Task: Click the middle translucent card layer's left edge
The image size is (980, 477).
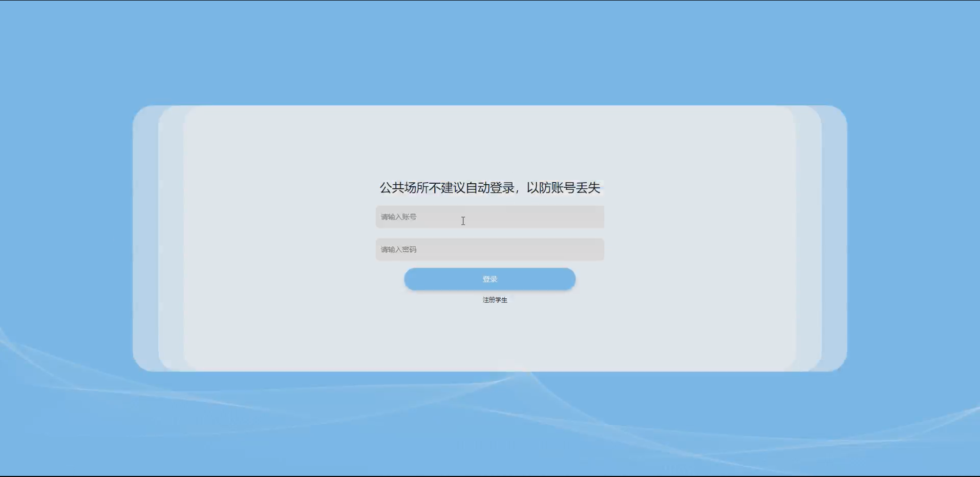Action: point(171,238)
